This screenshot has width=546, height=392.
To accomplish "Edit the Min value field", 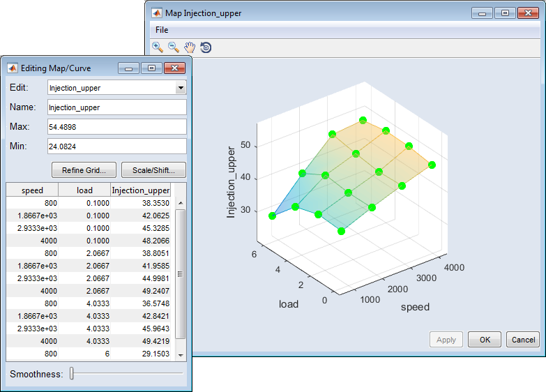I will click(116, 146).
